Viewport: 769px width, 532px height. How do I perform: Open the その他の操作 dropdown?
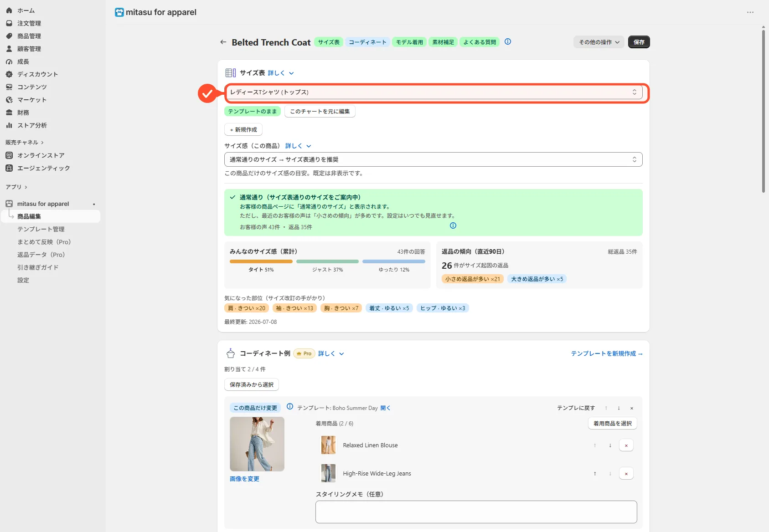tap(599, 42)
